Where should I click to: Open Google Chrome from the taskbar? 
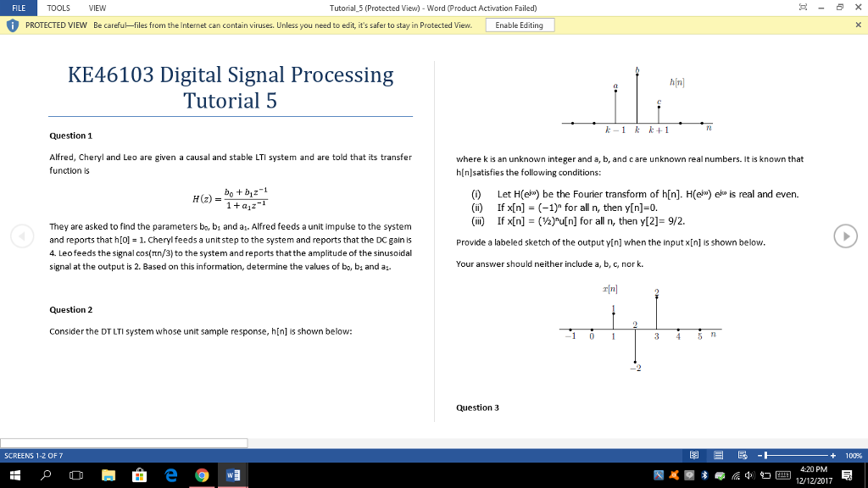click(202, 476)
